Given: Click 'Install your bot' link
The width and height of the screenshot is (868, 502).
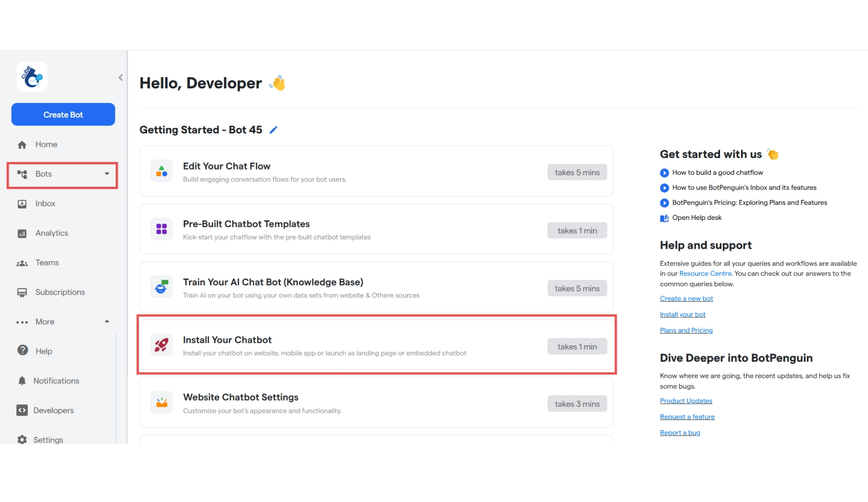Looking at the screenshot, I should (682, 314).
